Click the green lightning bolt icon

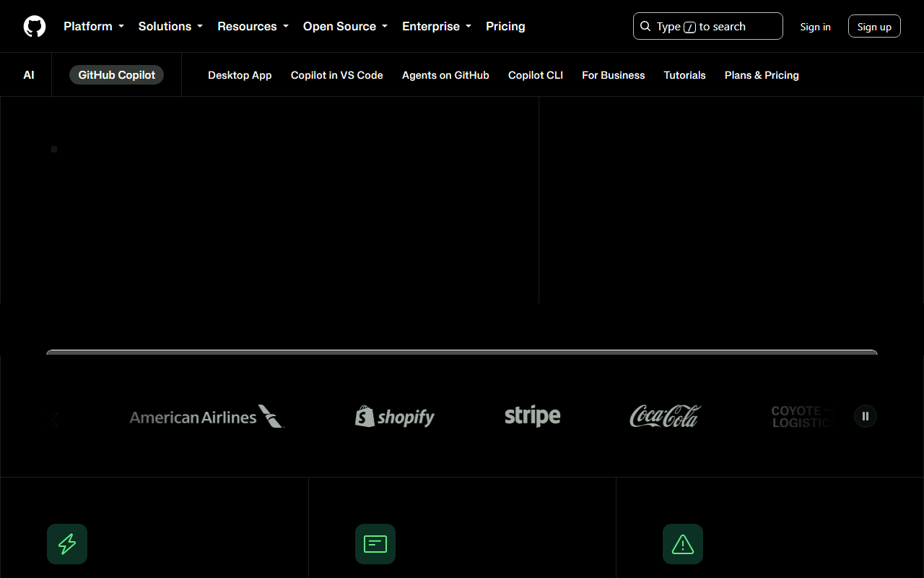tap(67, 544)
